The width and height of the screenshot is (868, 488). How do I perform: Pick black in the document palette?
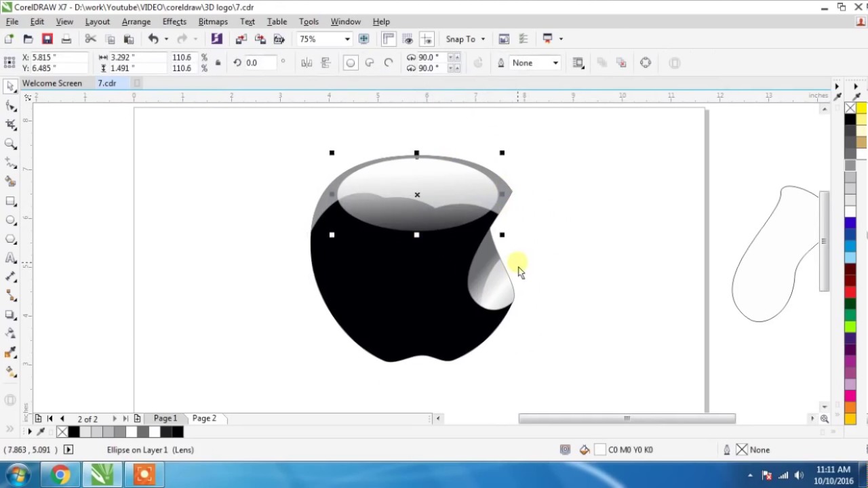[74, 432]
